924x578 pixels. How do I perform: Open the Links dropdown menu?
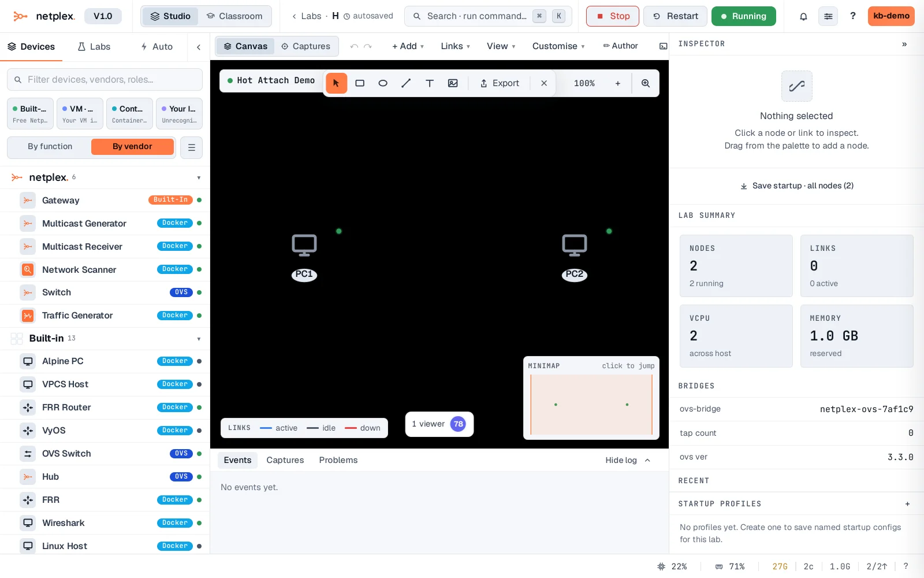tap(455, 46)
